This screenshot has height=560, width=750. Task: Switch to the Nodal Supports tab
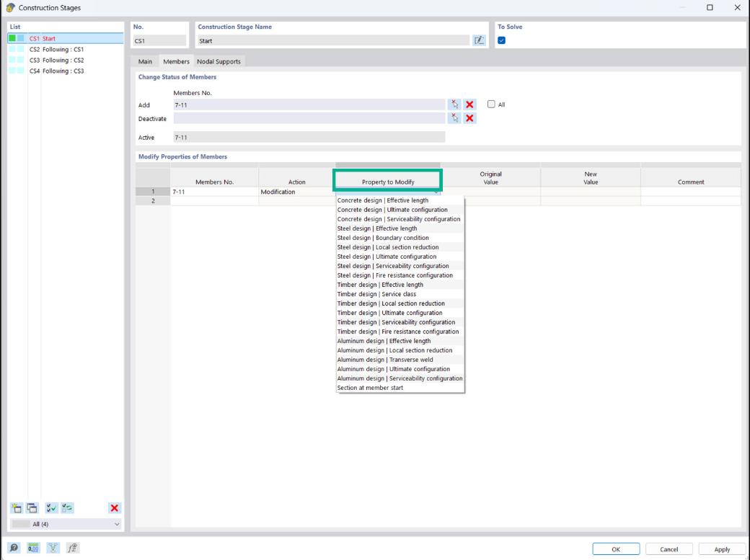(x=219, y=62)
